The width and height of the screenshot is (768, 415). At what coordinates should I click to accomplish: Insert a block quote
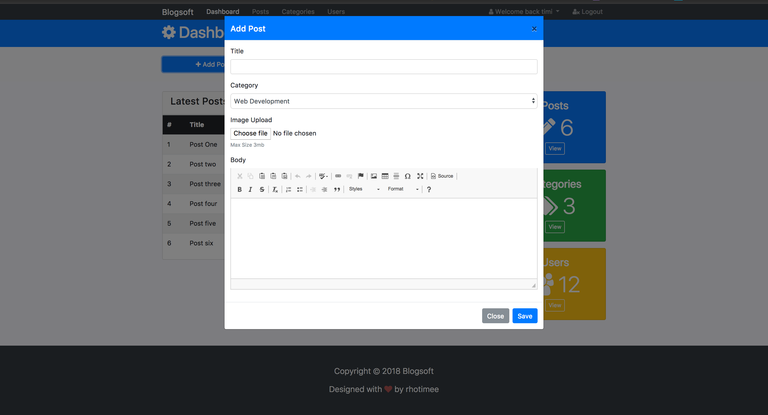(337, 189)
